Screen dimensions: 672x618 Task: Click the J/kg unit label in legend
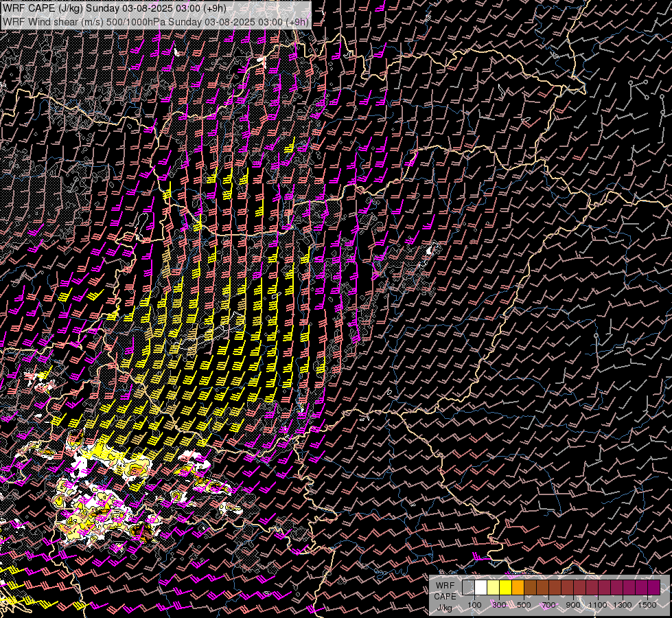444,608
